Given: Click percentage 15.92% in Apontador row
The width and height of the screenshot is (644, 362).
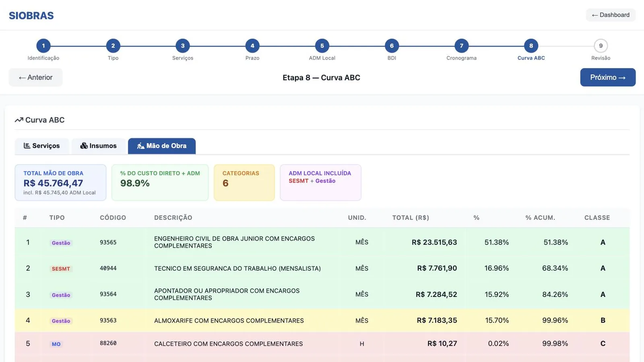Looking at the screenshot, I should pyautogui.click(x=497, y=294).
